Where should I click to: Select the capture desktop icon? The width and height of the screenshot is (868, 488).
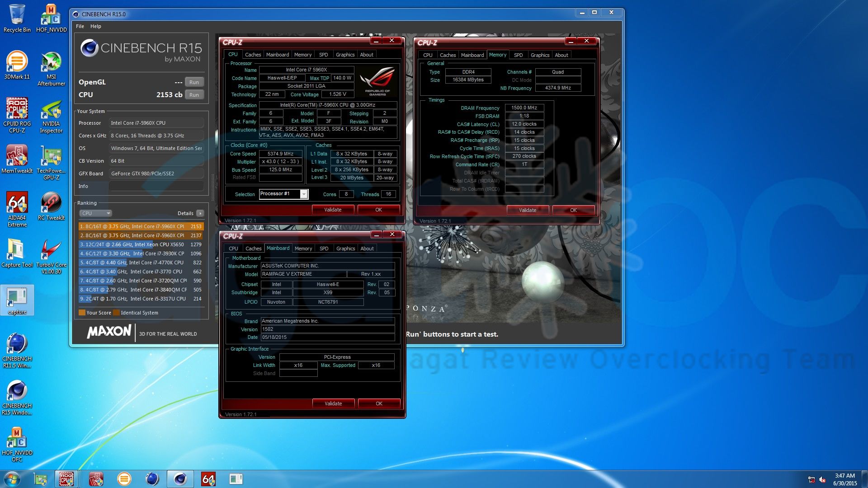tap(17, 300)
